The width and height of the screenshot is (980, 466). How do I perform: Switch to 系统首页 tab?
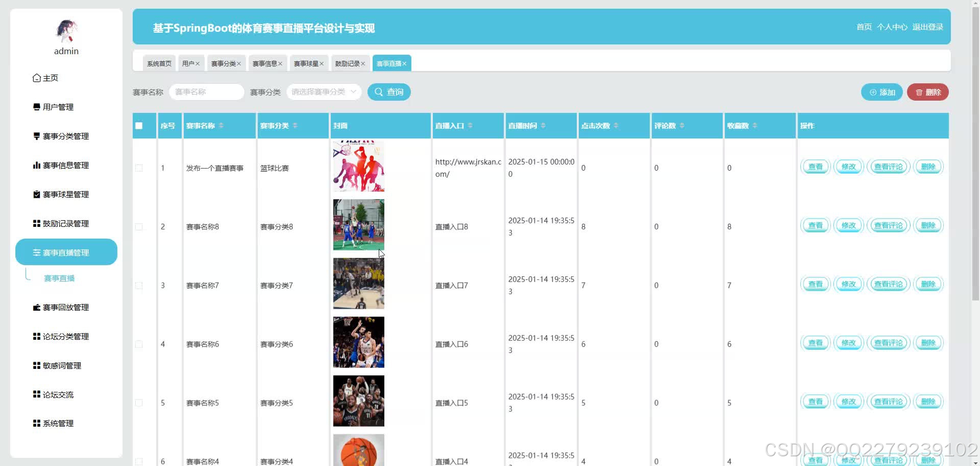point(159,63)
